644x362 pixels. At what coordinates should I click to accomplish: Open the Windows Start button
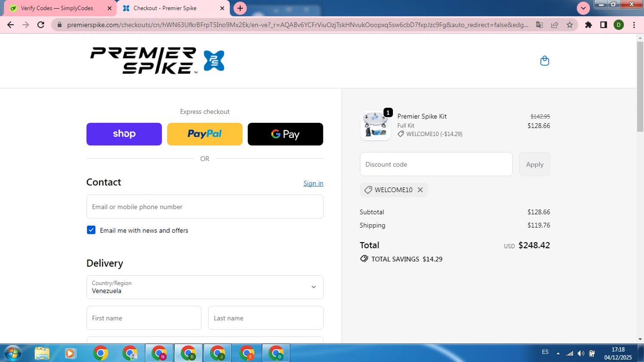(12, 353)
